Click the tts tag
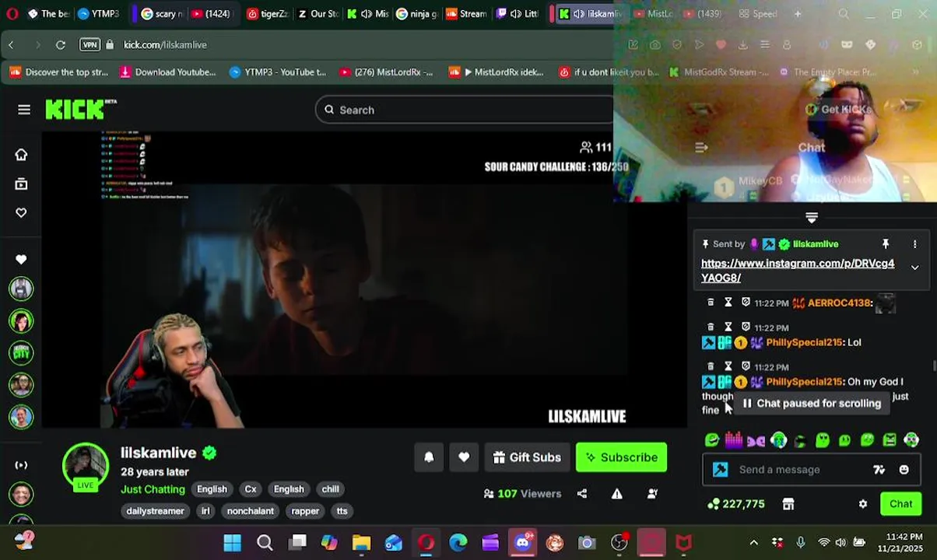 342,511
